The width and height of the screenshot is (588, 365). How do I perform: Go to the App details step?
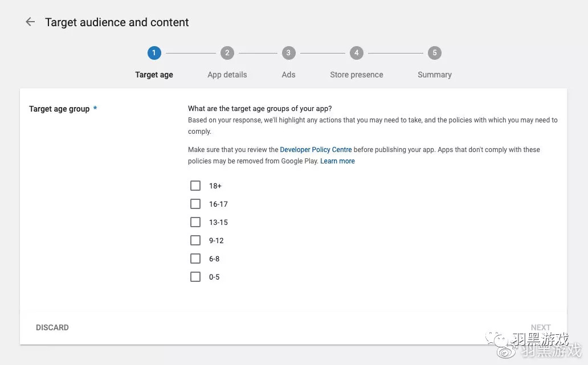pyautogui.click(x=227, y=75)
